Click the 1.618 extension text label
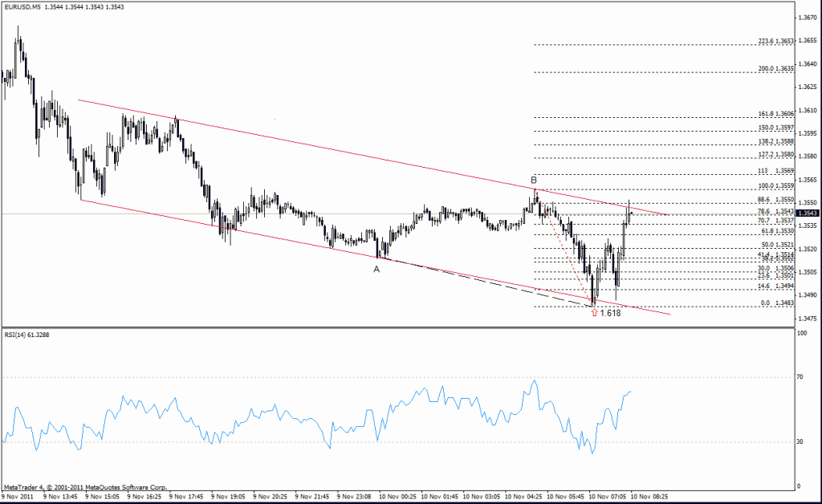The height and width of the screenshot is (504, 822). 610,313
